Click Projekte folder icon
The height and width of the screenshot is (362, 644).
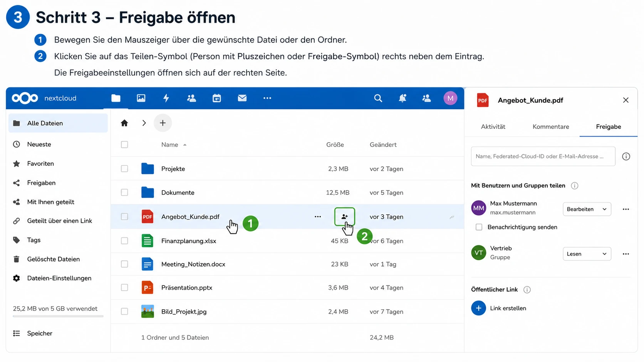click(148, 168)
